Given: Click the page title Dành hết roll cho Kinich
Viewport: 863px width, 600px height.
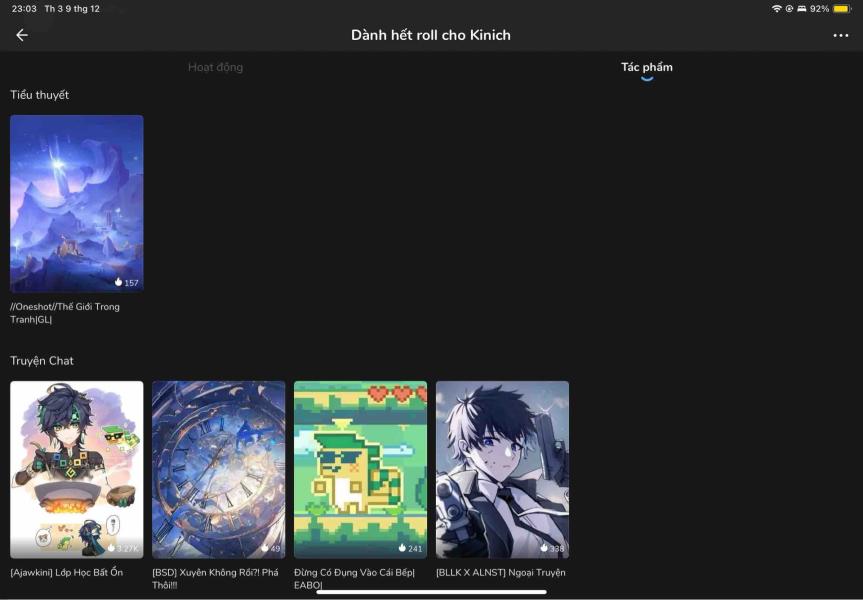Looking at the screenshot, I should tap(431, 35).
